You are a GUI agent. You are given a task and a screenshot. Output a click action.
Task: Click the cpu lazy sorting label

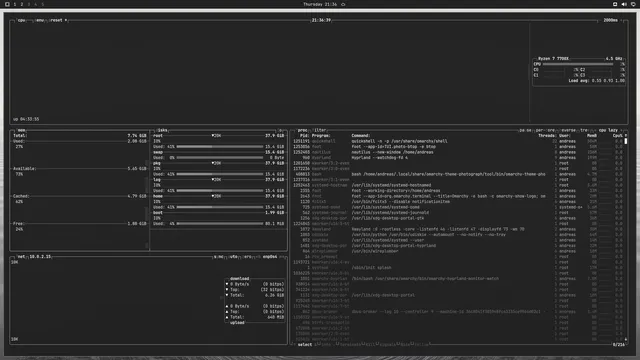coord(608,130)
